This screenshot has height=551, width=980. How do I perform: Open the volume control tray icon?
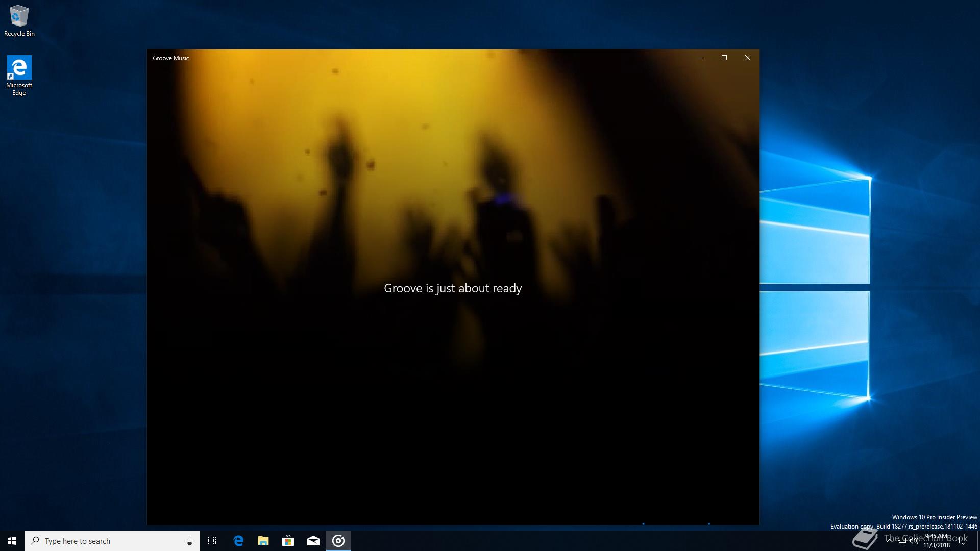[x=914, y=541]
